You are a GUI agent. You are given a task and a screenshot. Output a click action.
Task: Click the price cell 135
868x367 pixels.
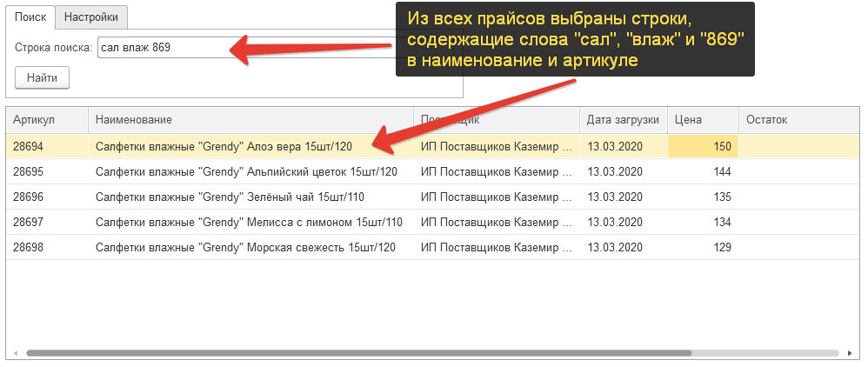(x=703, y=197)
